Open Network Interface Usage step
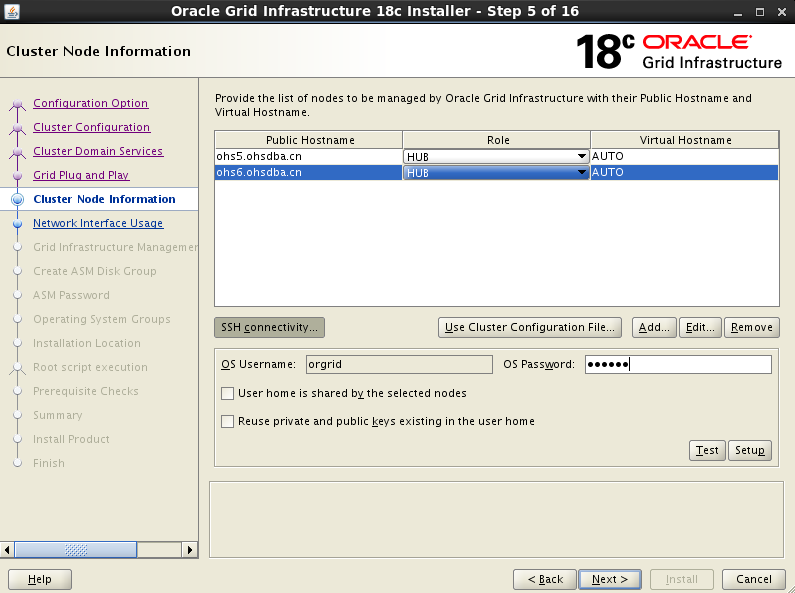This screenshot has width=795, height=593. click(x=98, y=223)
